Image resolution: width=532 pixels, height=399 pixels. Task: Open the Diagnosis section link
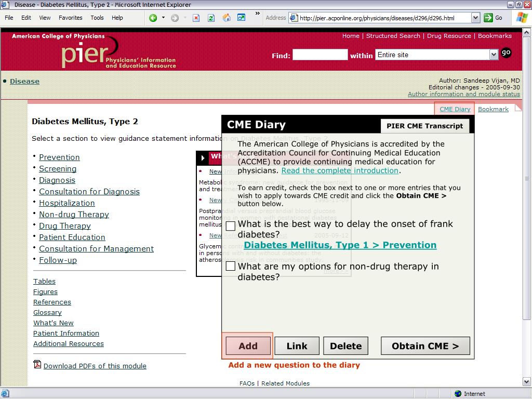tap(57, 180)
